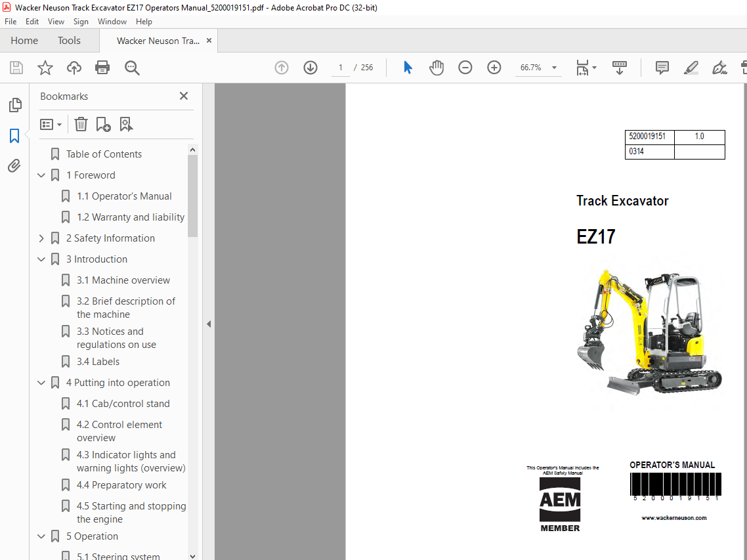This screenshot has width=747, height=560.
Task: Jump to 4.4 Preparatory work bookmark
Action: coord(121,485)
